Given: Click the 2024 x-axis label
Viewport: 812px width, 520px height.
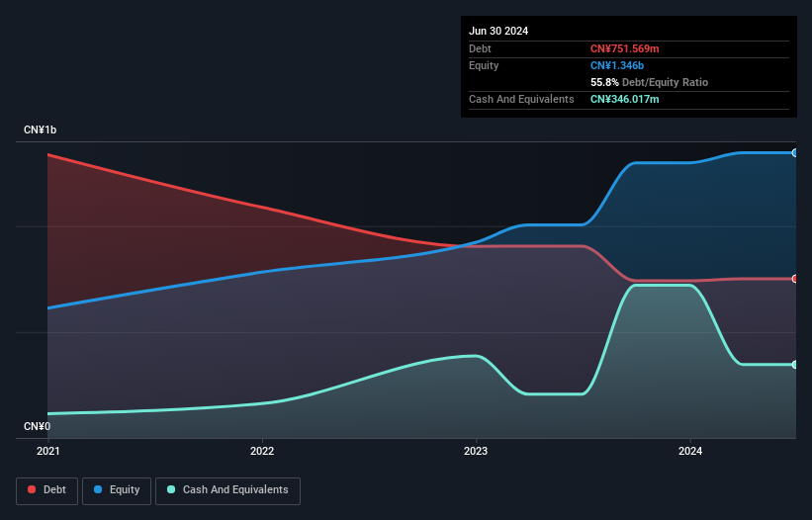Looking at the screenshot, I should click(690, 451).
